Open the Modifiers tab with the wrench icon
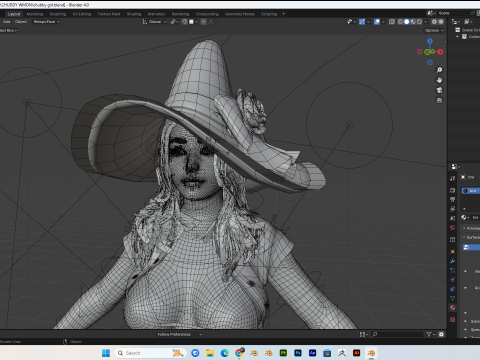This screenshot has width=480, height=360. 452,261
